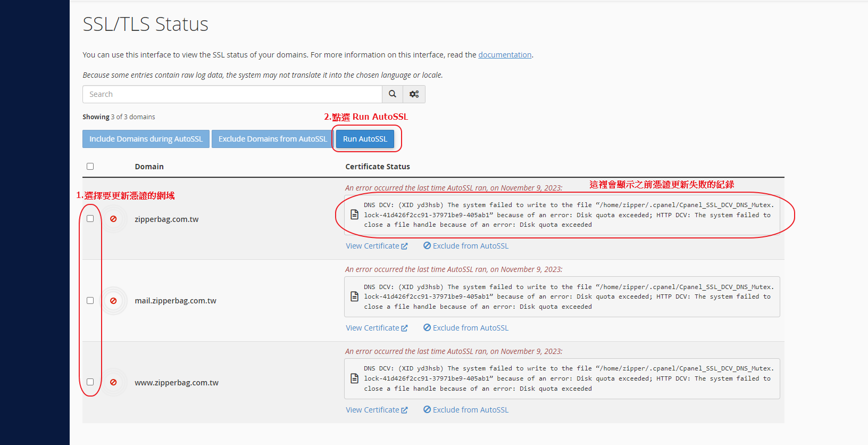Open the documentation link

(x=504, y=55)
